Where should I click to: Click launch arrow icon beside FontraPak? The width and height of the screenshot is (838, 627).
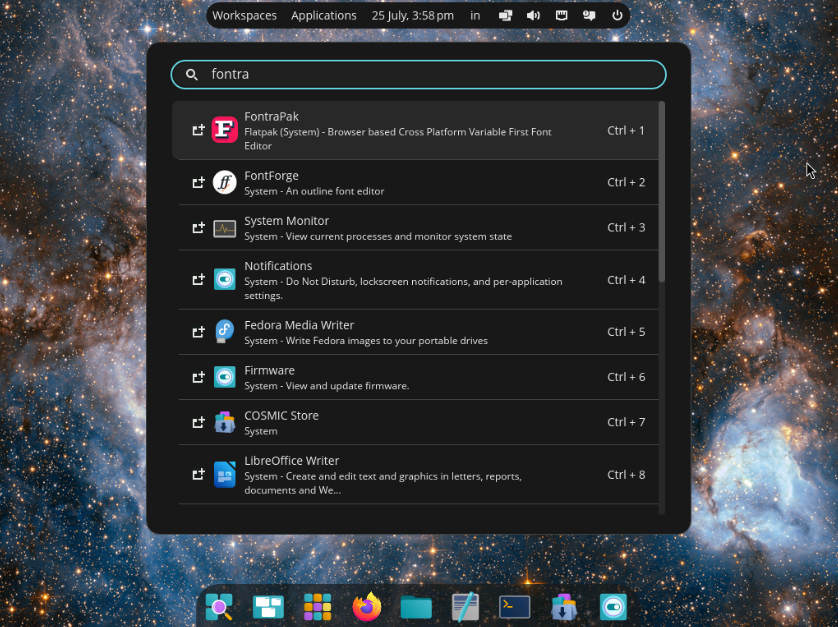pyautogui.click(x=198, y=130)
